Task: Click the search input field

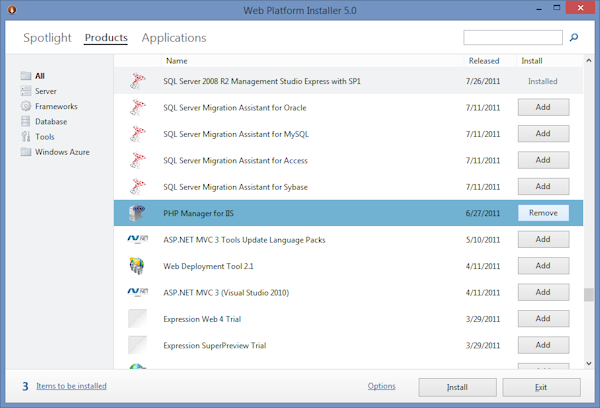Action: pyautogui.click(x=513, y=38)
